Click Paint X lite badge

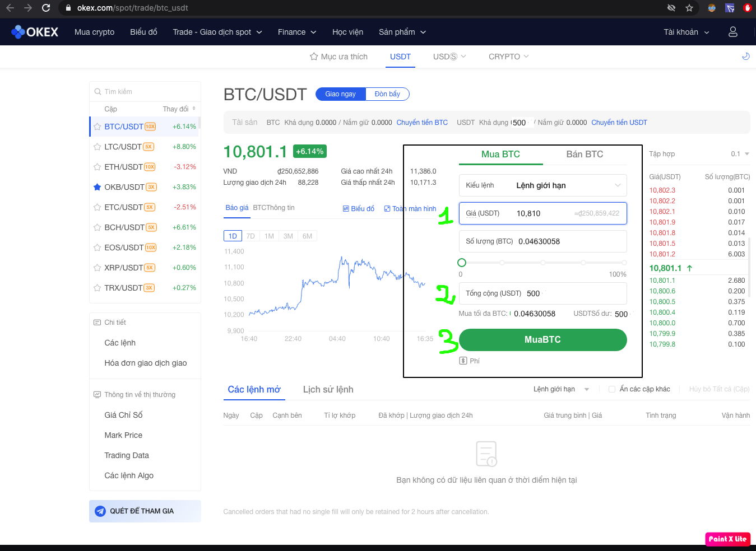pos(727,539)
